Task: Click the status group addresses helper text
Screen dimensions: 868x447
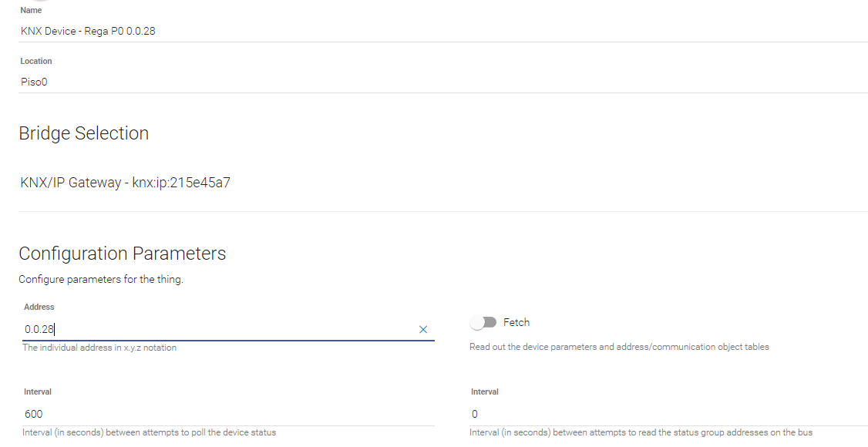Action: tap(641, 432)
